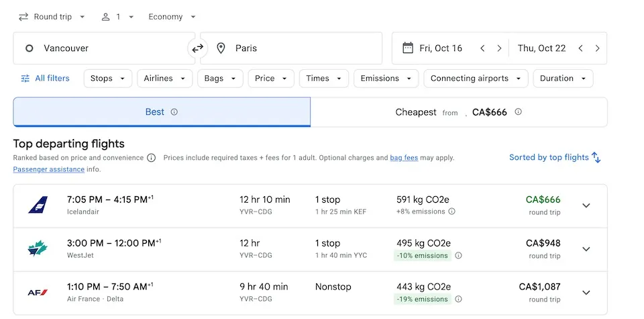Go to previous return date before Oct 22
Screen dimensions: 644x319
(x=580, y=48)
